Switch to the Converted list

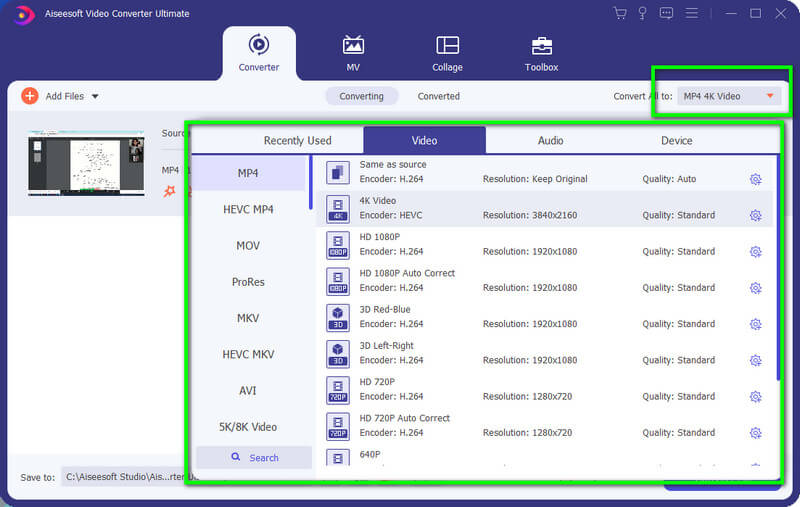438,96
